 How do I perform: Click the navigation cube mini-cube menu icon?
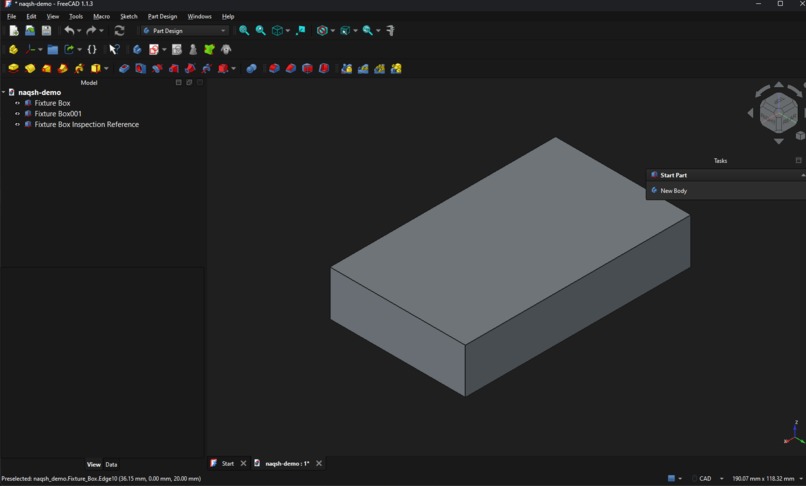800,136
